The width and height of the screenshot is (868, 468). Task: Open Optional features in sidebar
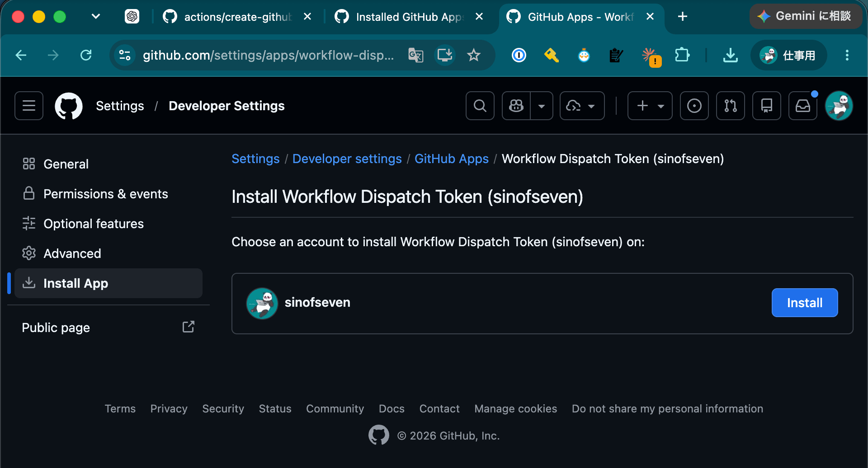(x=108, y=224)
